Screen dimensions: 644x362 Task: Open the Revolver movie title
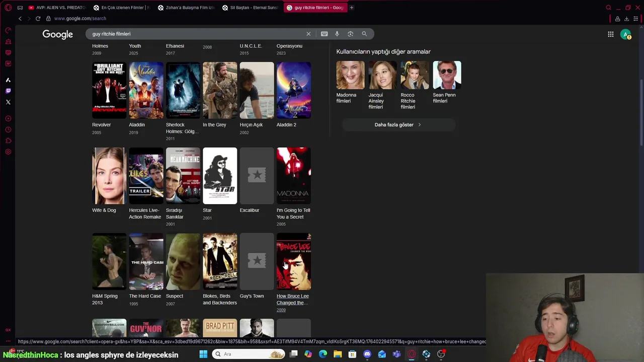pos(101,125)
